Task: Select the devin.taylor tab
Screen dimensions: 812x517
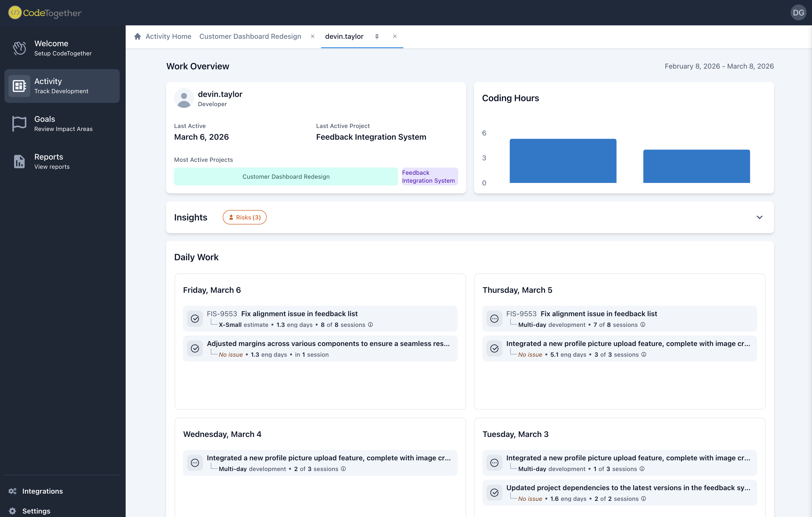Action: [x=344, y=36]
